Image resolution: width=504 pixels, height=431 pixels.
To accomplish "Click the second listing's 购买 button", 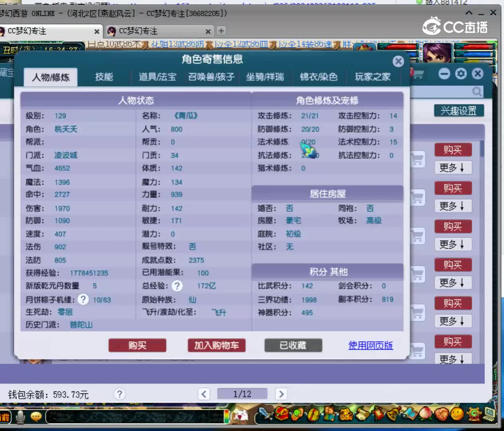I will (x=453, y=188).
